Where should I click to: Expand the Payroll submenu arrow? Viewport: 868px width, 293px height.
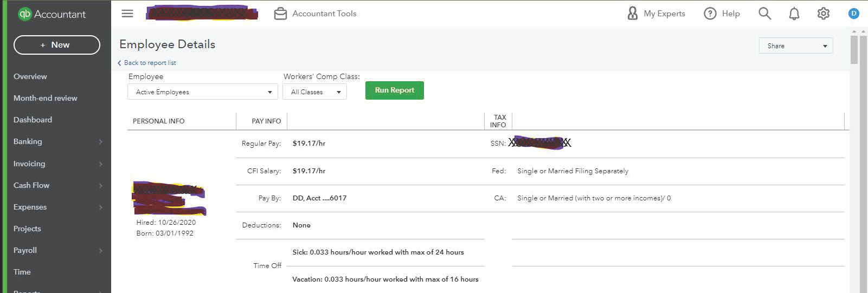click(100, 251)
